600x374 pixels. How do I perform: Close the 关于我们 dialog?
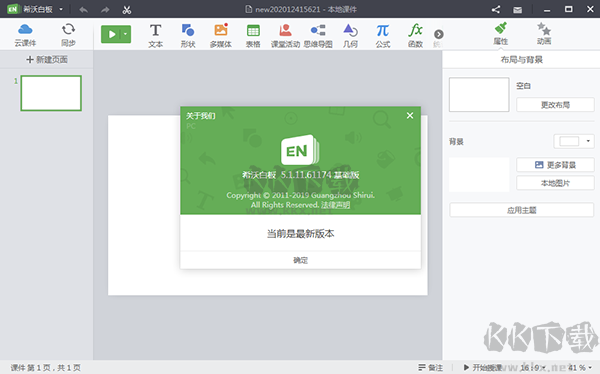410,115
